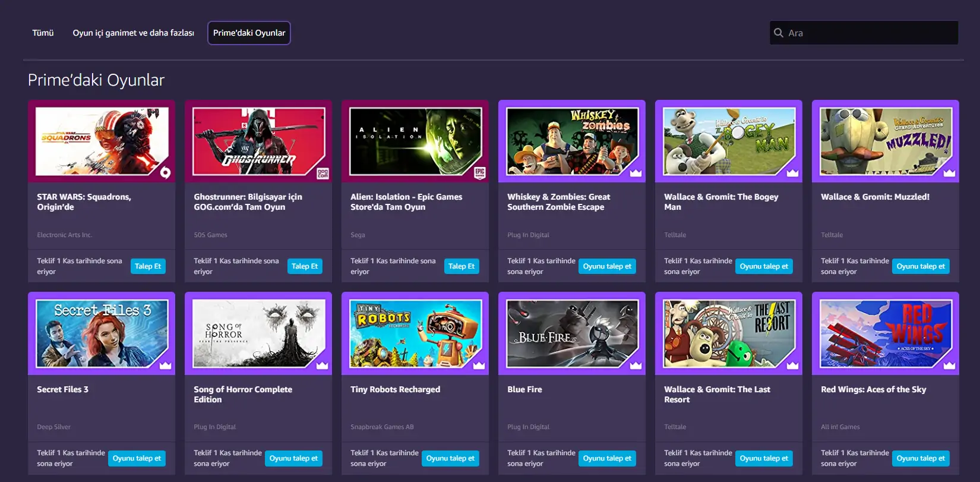Open the Alien: Isolation title link
Viewport: 980px width, 482px height.
pos(406,202)
